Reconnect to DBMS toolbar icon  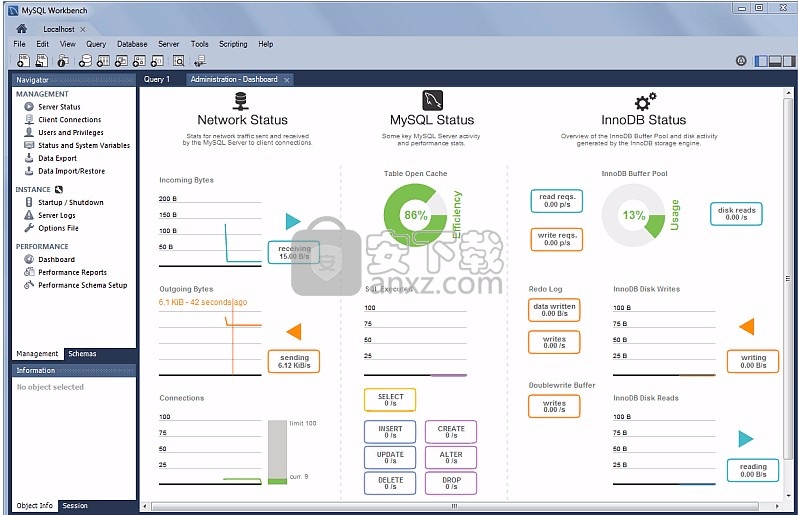coord(200,61)
